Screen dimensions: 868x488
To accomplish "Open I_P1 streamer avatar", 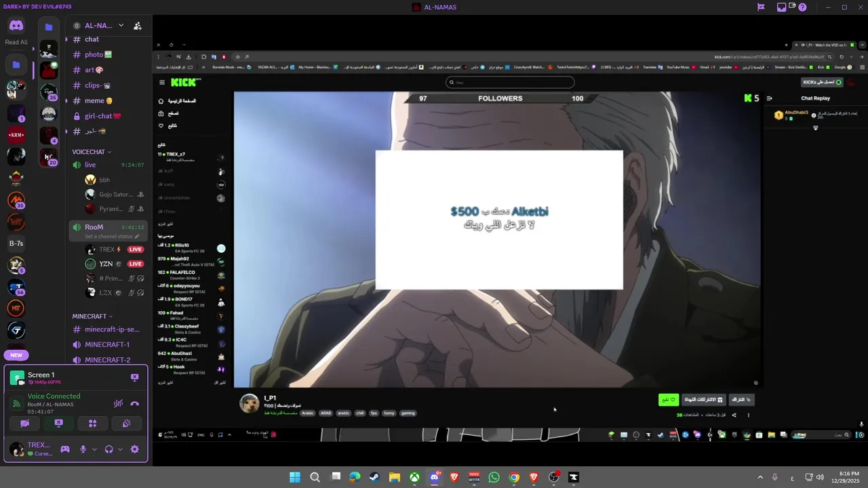I will [250, 403].
